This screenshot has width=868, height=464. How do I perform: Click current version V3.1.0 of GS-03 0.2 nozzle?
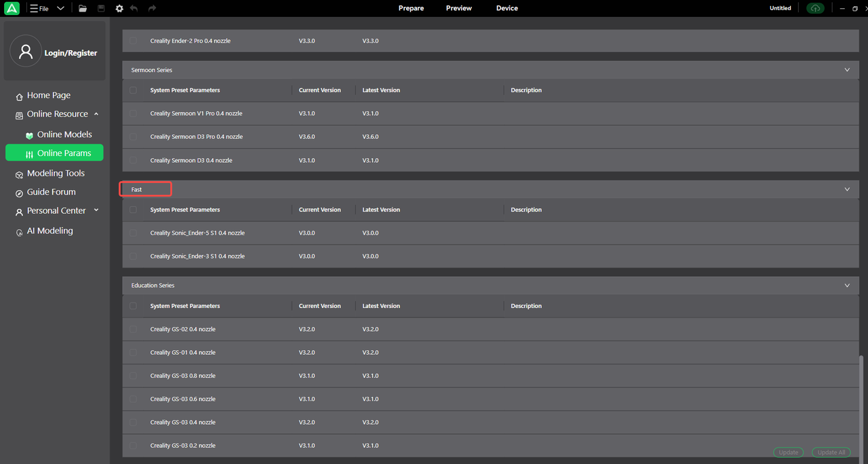pos(307,445)
